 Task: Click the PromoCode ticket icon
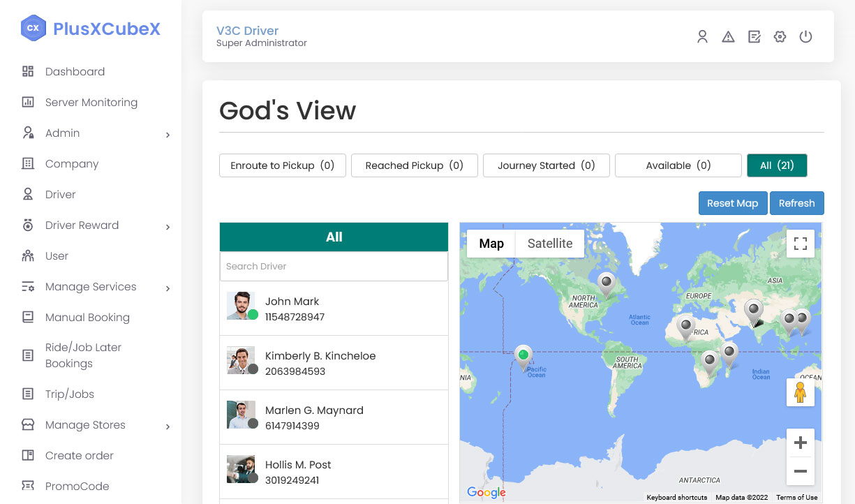tap(28, 486)
